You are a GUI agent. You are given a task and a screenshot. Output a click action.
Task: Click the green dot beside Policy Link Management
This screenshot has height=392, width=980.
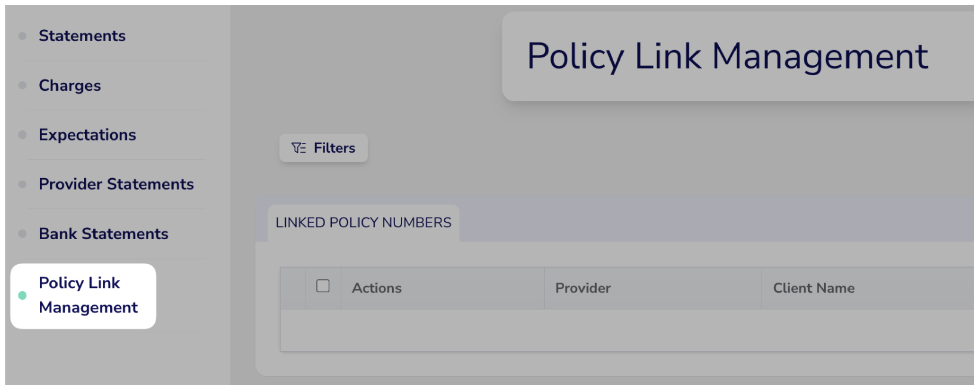click(x=23, y=296)
